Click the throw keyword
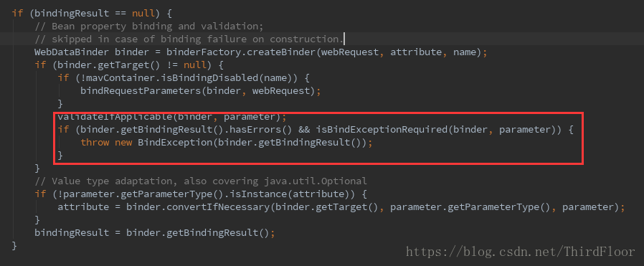644x266 pixels. [x=95, y=143]
